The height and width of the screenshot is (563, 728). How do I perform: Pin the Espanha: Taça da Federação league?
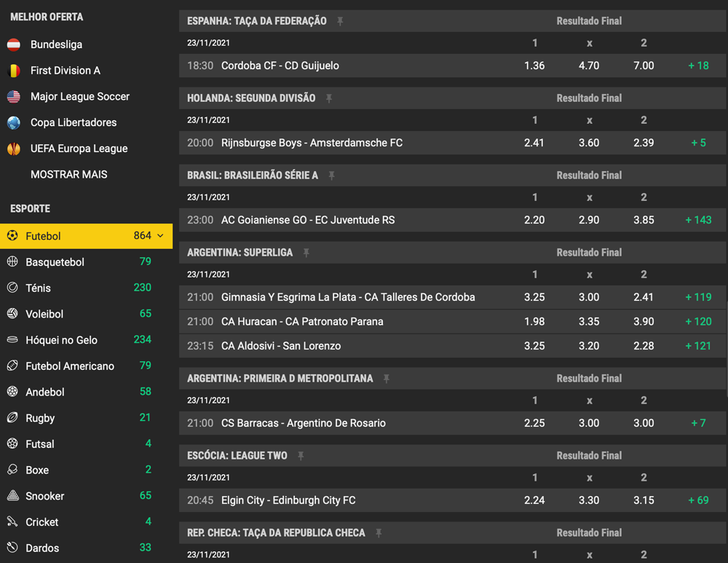click(x=340, y=21)
